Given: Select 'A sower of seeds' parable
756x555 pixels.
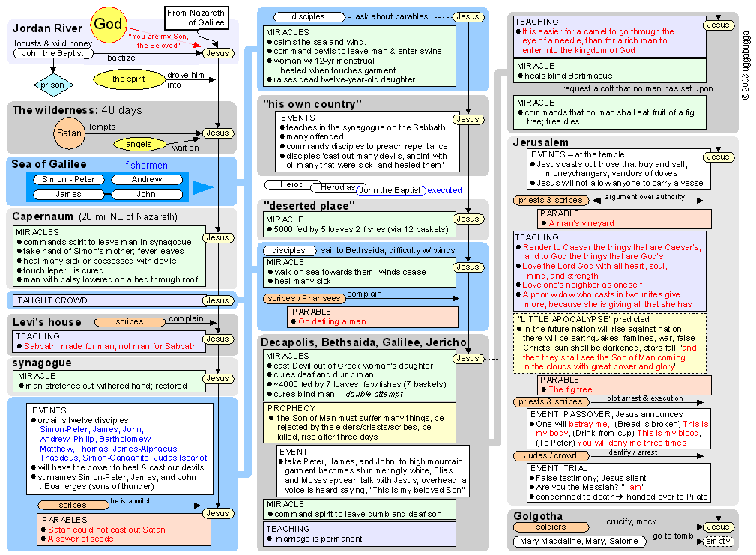Looking at the screenshot, I should pyautogui.click(x=80, y=539).
